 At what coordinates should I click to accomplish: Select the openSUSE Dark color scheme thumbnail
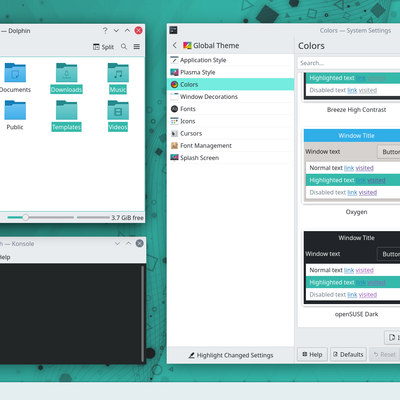pos(352,268)
